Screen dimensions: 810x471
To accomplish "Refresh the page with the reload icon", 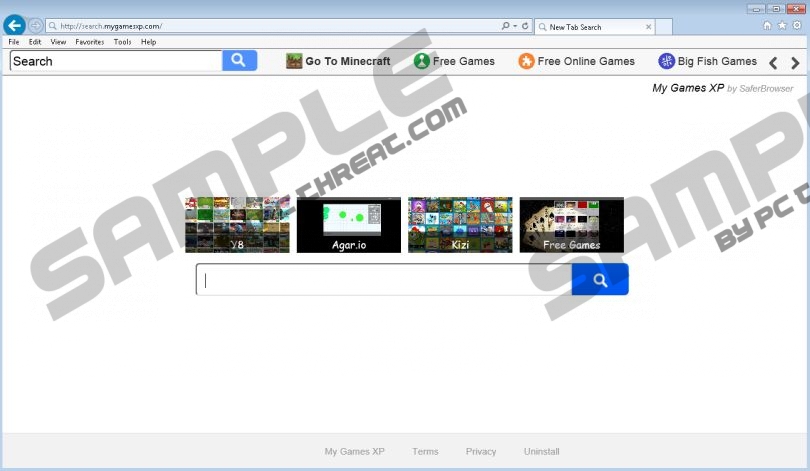I will tap(526, 26).
